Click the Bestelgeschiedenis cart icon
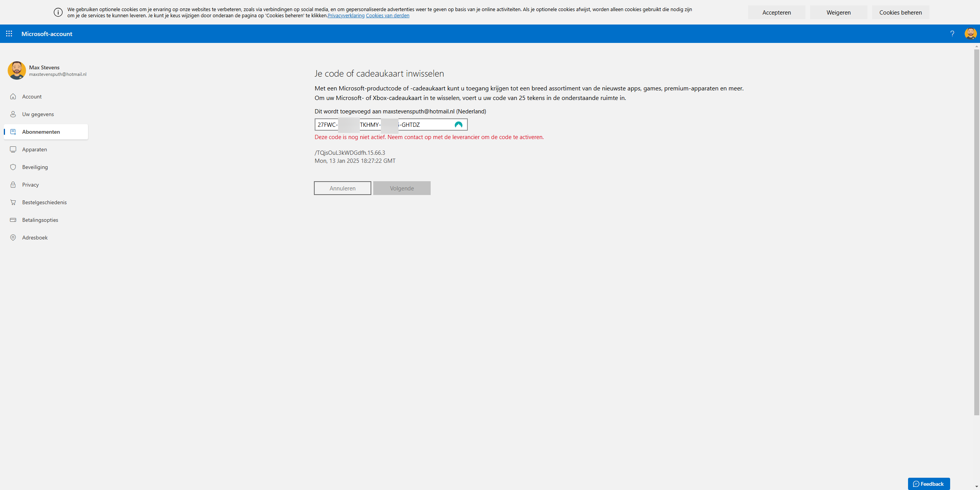 click(x=13, y=202)
